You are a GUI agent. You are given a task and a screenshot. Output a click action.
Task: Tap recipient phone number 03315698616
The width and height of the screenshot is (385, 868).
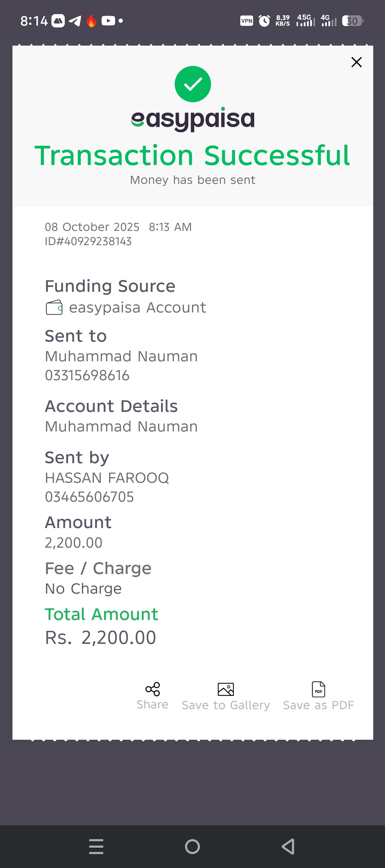[x=87, y=375]
